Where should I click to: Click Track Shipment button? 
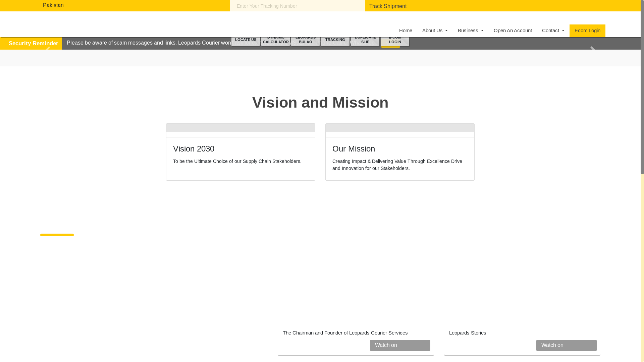click(388, 6)
